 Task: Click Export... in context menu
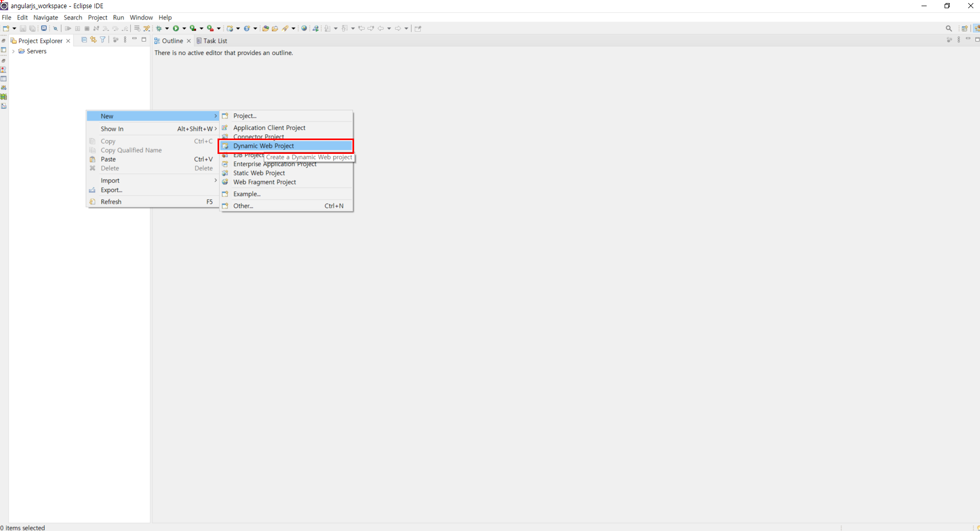(x=153, y=190)
